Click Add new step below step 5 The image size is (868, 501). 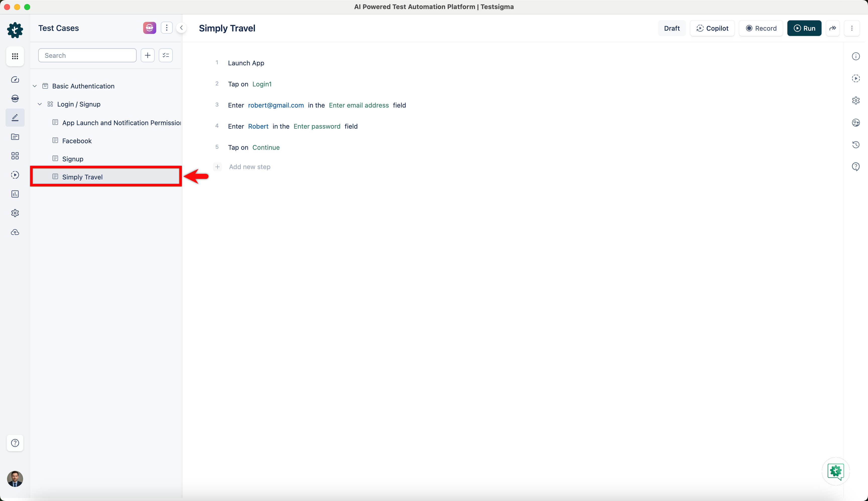pos(249,167)
